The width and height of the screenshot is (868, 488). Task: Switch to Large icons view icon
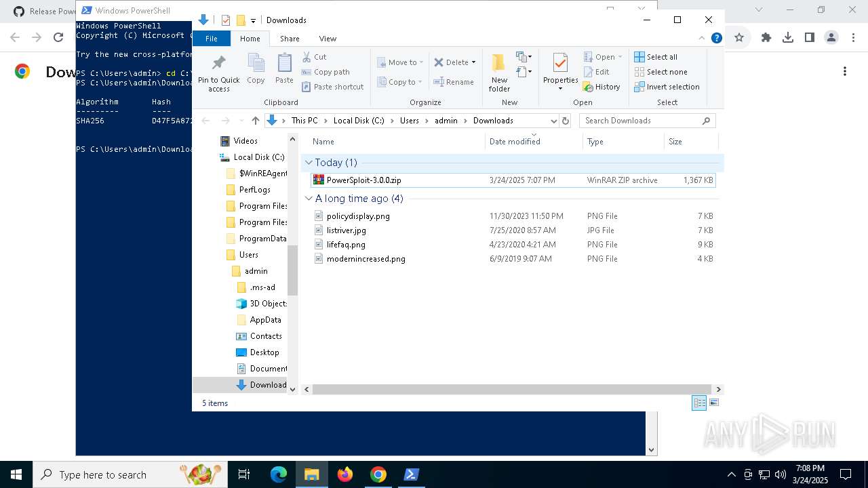[x=713, y=403]
